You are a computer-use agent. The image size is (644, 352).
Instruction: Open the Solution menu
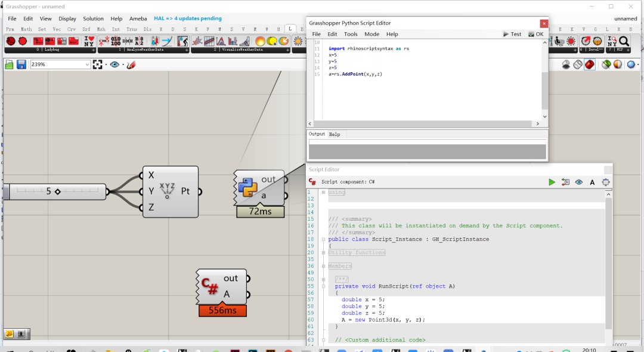(x=93, y=18)
